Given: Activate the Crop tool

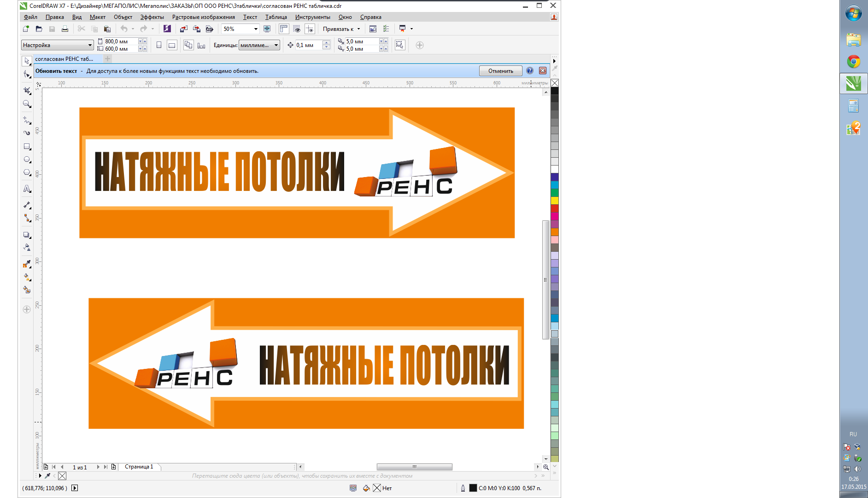Looking at the screenshot, I should [x=27, y=90].
